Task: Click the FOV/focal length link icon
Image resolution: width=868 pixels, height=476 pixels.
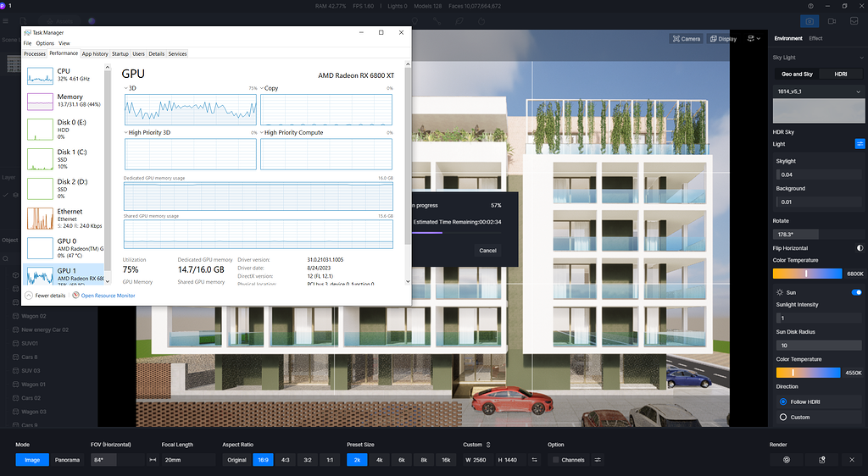Action: coord(153,460)
